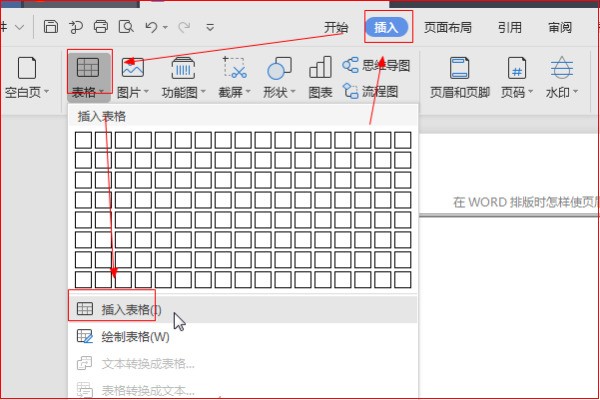Open 流程图 flowchart tool

pyautogui.click(x=370, y=91)
